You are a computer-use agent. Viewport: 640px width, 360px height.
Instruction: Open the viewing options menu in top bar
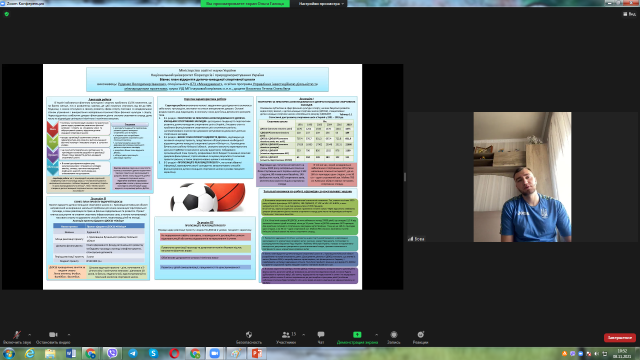[x=321, y=4]
